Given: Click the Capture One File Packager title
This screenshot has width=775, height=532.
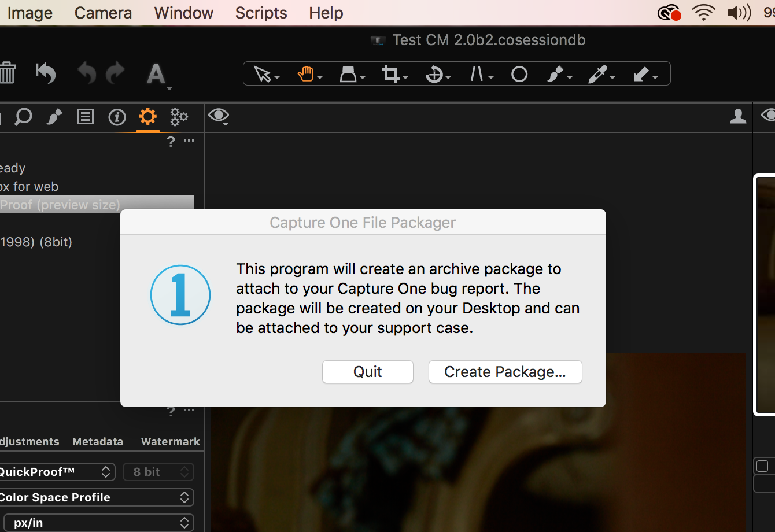Looking at the screenshot, I should [363, 223].
